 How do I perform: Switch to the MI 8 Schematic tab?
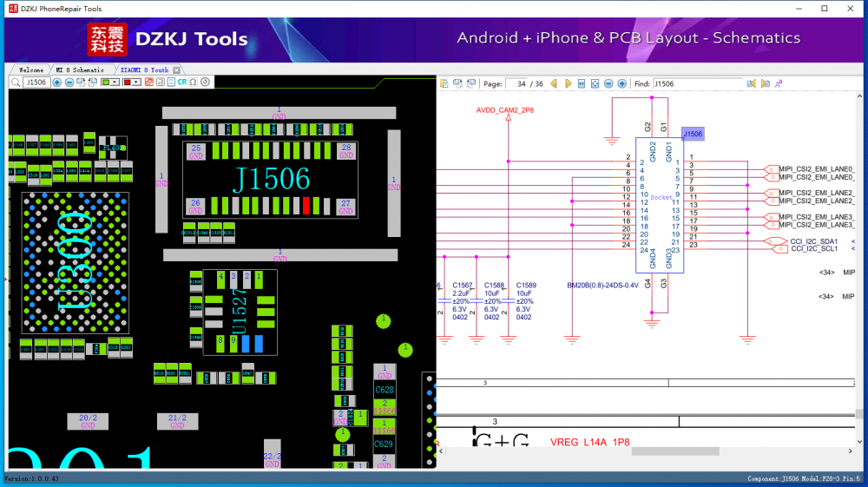pos(80,69)
